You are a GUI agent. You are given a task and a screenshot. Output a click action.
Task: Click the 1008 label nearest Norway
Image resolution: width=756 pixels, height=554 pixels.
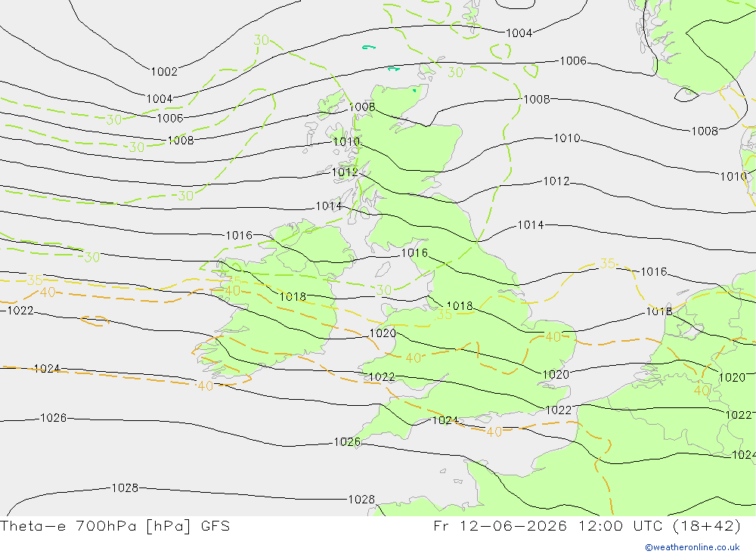click(705, 132)
